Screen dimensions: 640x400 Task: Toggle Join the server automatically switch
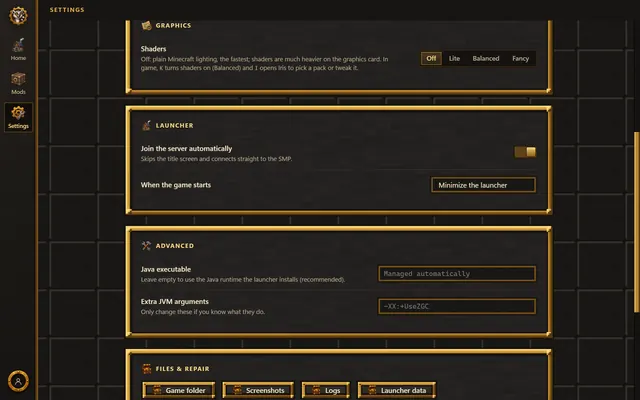pyautogui.click(x=525, y=152)
